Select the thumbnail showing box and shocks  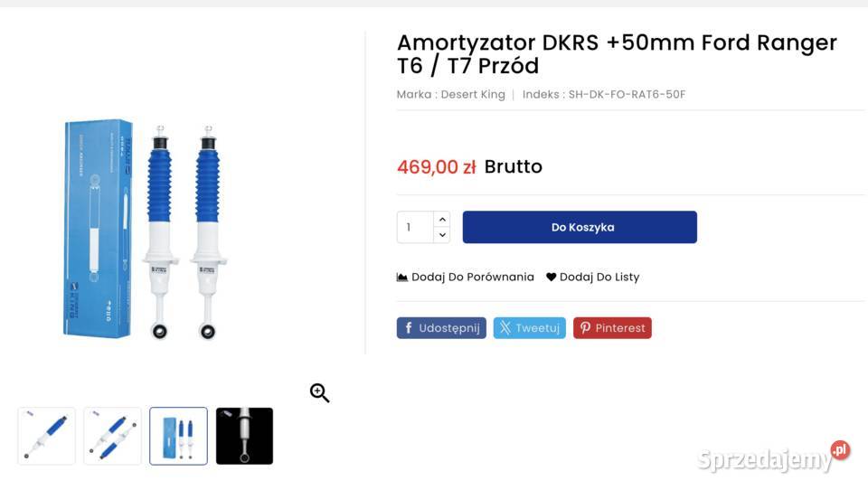click(178, 436)
